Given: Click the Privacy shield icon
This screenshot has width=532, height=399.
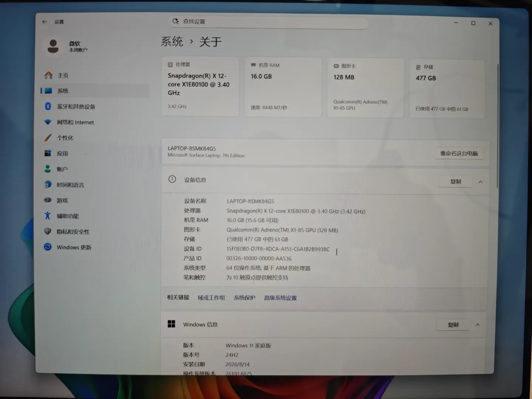Looking at the screenshot, I should [47, 231].
